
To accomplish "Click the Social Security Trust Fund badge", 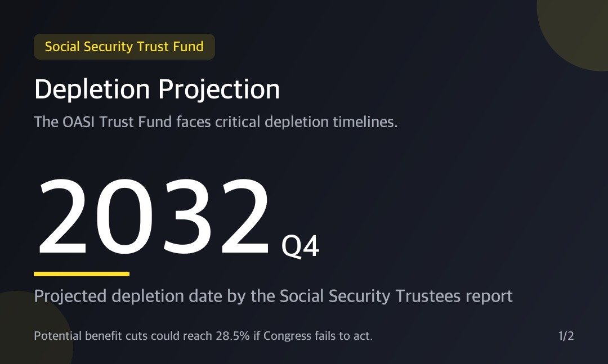I will [x=124, y=47].
